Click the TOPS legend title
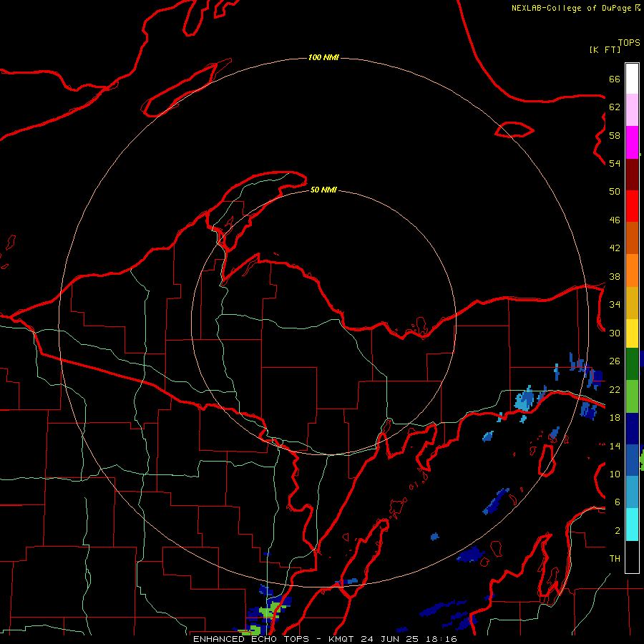The width and height of the screenshot is (644, 644). coord(629,43)
